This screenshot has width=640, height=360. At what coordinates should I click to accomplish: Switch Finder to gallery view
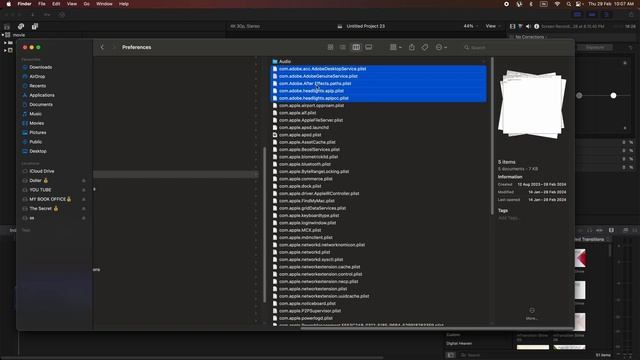[369, 47]
